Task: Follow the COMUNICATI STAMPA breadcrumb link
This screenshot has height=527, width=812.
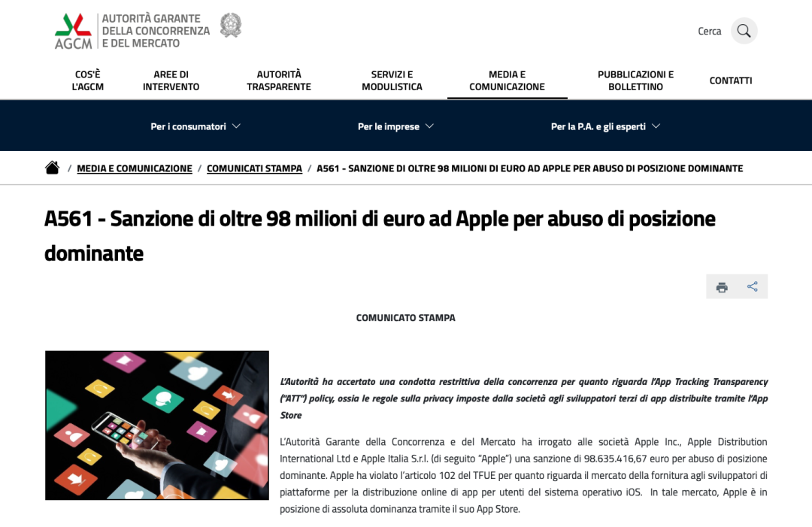Action: (x=254, y=168)
